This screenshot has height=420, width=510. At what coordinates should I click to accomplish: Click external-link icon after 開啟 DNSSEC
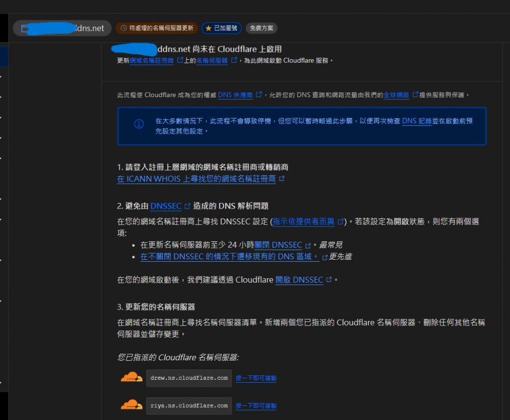[x=329, y=280]
